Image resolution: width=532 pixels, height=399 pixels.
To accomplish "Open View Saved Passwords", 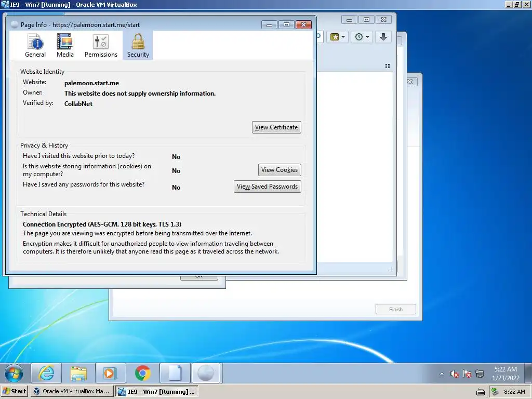I will [x=268, y=187].
